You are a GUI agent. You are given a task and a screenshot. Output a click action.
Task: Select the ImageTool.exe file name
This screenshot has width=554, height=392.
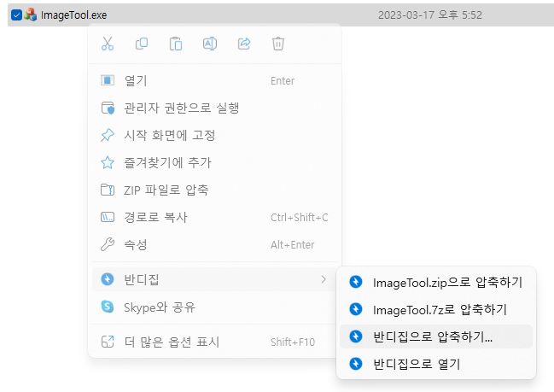click(74, 15)
